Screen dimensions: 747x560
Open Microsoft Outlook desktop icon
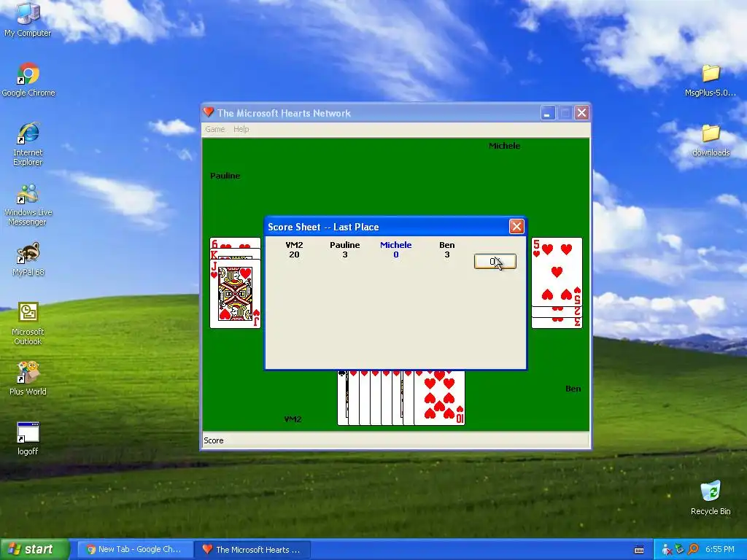pyautogui.click(x=28, y=323)
